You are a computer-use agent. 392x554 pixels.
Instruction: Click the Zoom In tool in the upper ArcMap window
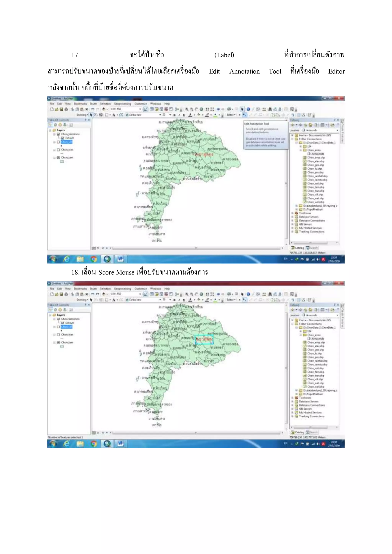click(187, 109)
